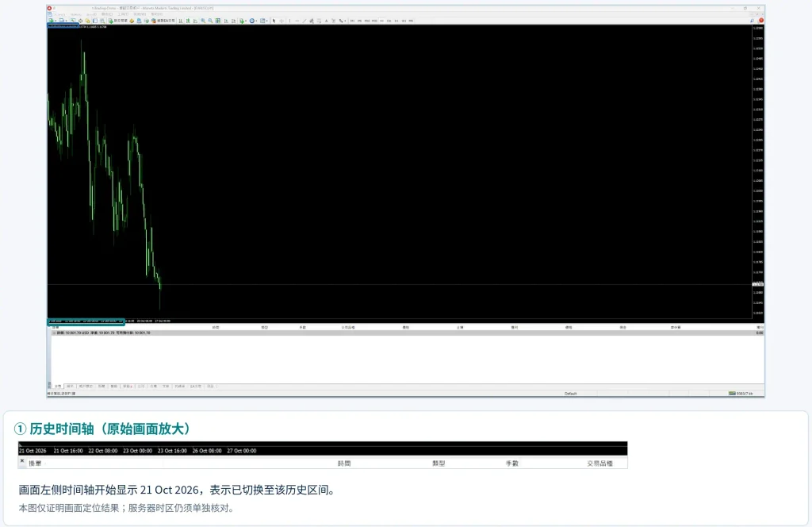Click the balance row showing 10 001.70 USD
The width and height of the screenshot is (812, 527).
pyautogui.click(x=408, y=333)
